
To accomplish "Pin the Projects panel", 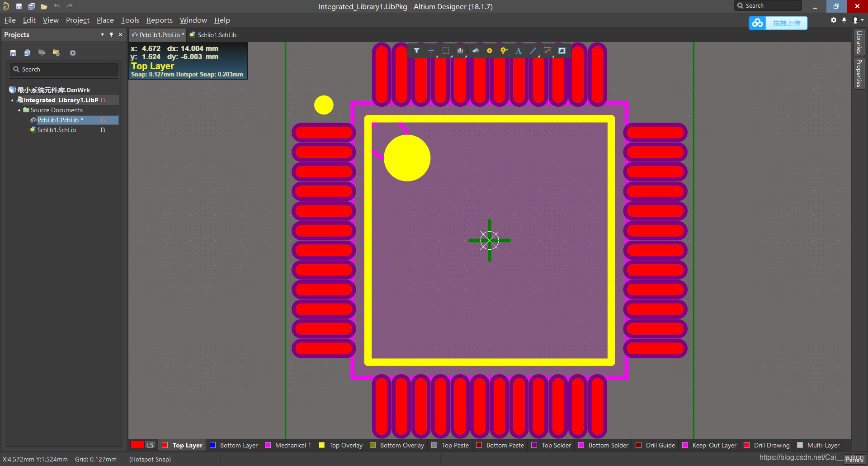I will click(x=111, y=35).
